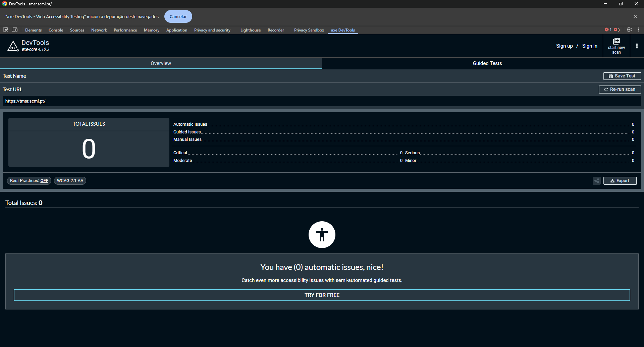Toggle the device toolbar icon
This screenshot has height=347, width=644.
(15, 30)
